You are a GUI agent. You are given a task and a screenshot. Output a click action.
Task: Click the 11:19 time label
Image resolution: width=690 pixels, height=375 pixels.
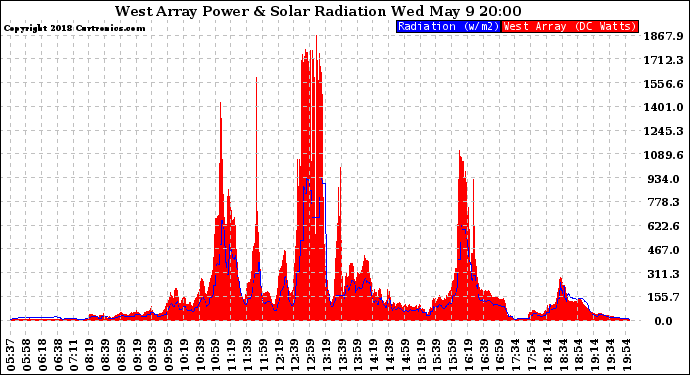(232, 355)
